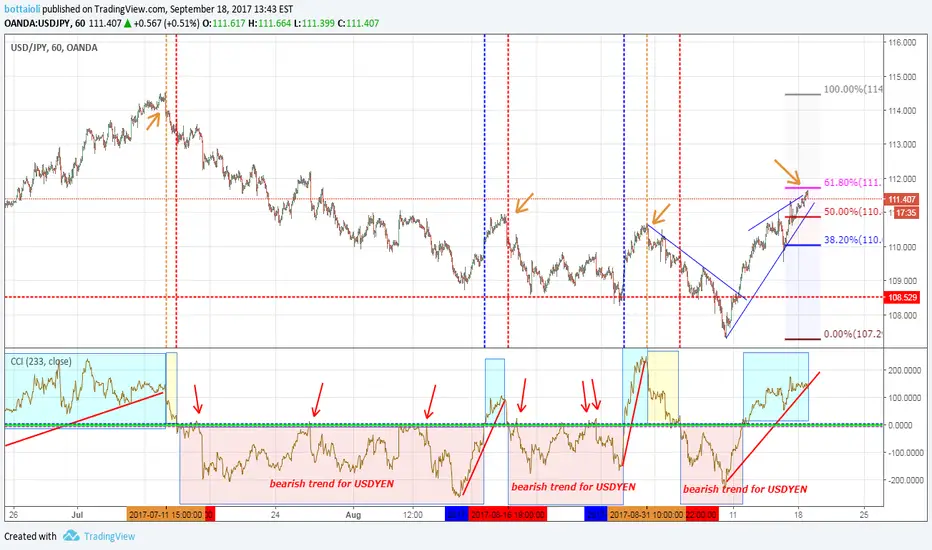Click the 25 date label on the time axis
This screenshot has width=932, height=550.
(864, 514)
